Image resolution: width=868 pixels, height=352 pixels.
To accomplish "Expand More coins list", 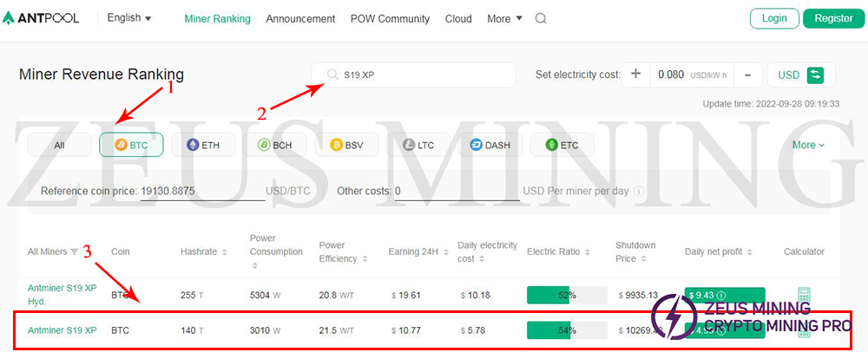I will tap(808, 145).
